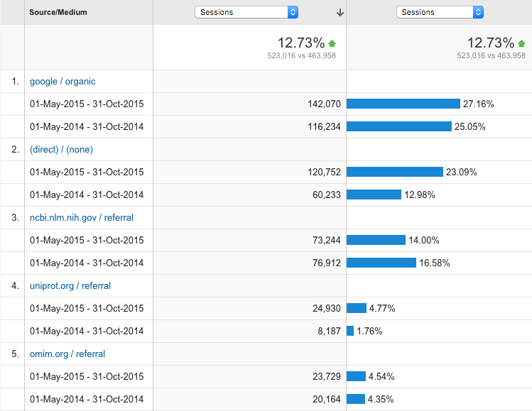Image resolution: width=532 pixels, height=411 pixels.
Task: Click the blue bar labeled 27.16%
Action: point(403,104)
